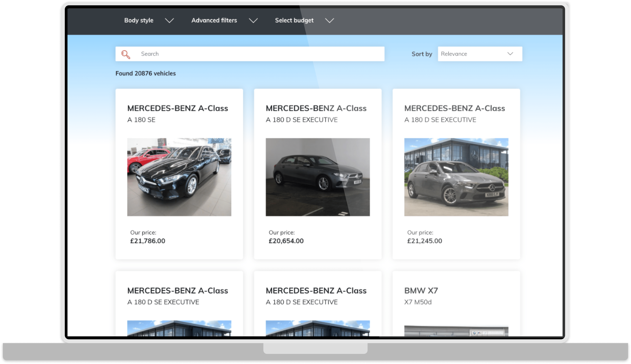Screen dimensions: 631x364
Task: Open the Select budget menu label
Action: click(x=294, y=20)
